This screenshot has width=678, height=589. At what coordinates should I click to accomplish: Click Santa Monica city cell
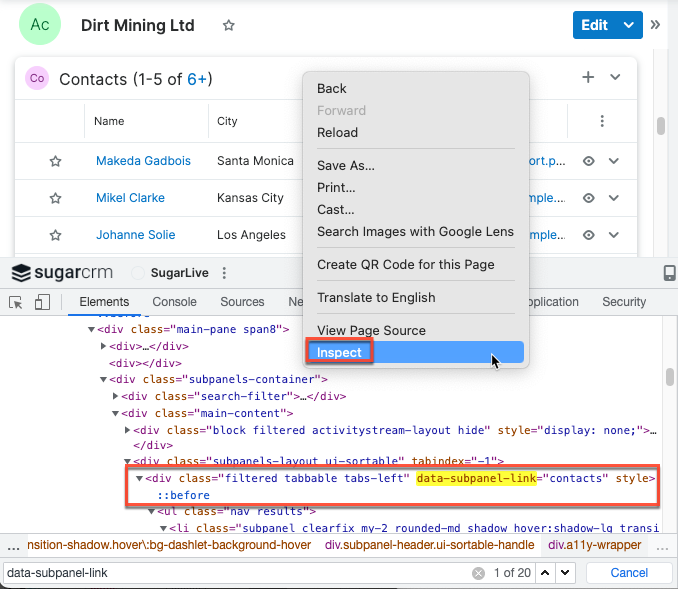[255, 161]
